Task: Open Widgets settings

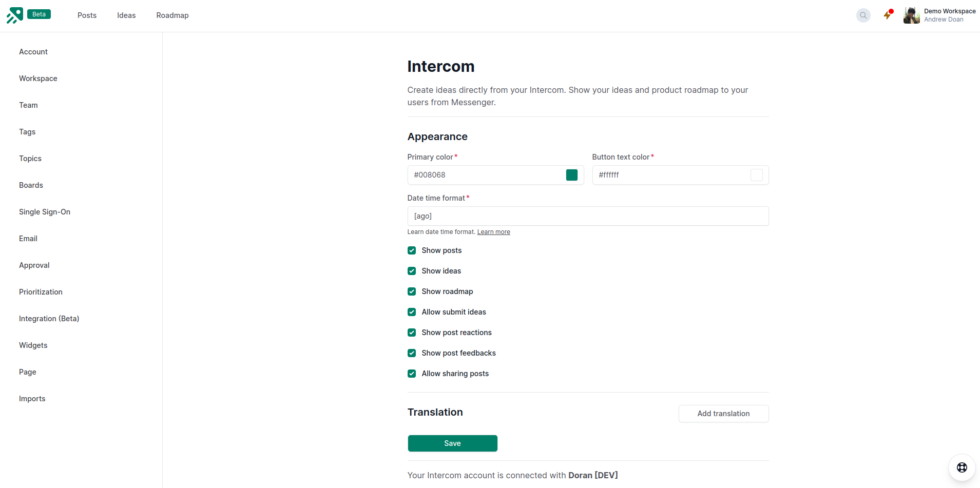Action: (x=33, y=345)
